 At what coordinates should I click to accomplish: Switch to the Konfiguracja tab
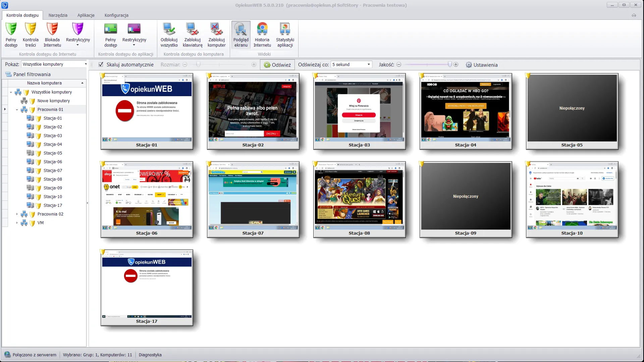pos(116,15)
